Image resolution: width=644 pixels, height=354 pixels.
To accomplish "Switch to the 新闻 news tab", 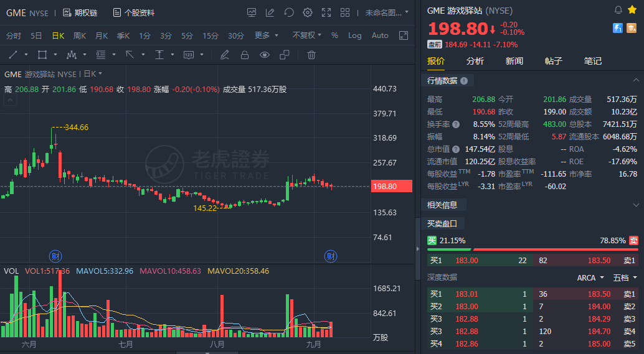I will 514,61.
